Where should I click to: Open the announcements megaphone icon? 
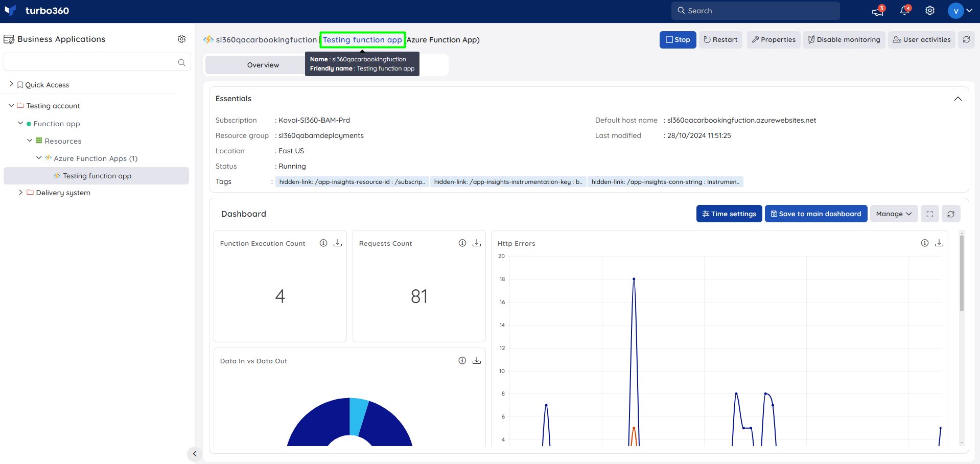878,11
